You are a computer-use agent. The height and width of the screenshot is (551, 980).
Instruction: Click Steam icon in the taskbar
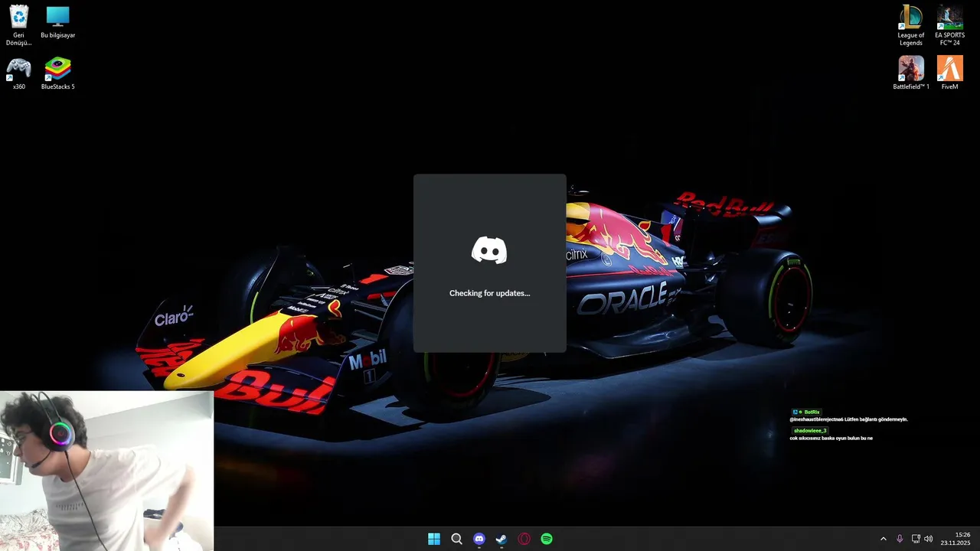point(501,539)
